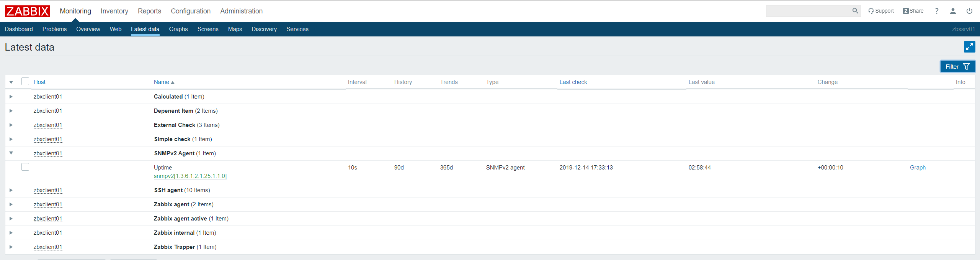980x260 pixels.
Task: Toggle fullscreen (kiosk) mode icon
Action: (x=969, y=47)
